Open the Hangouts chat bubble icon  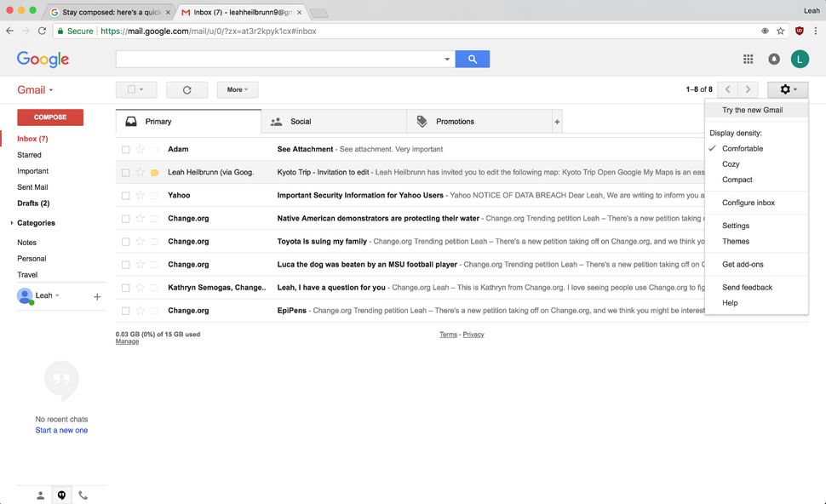(x=61, y=495)
